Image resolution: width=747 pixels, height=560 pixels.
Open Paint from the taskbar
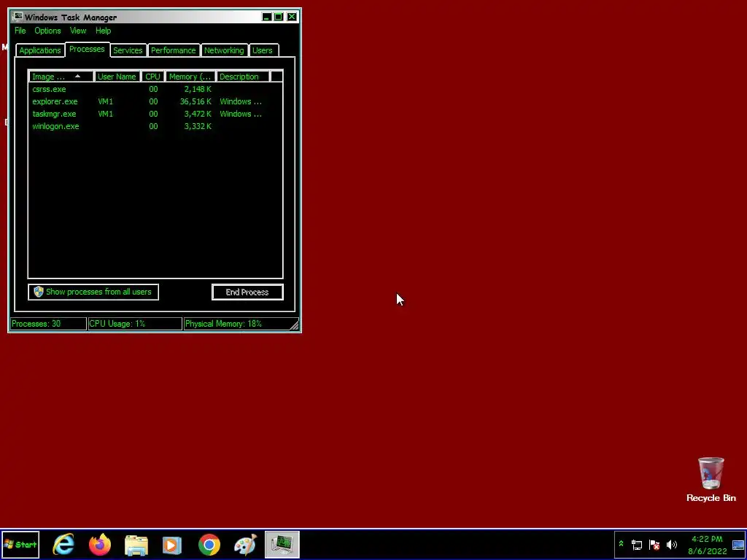click(x=245, y=545)
